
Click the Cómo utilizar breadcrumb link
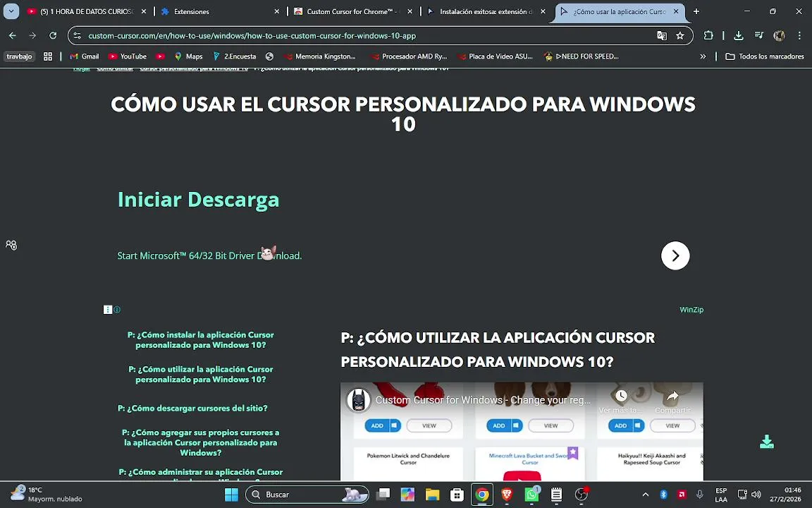pos(115,68)
